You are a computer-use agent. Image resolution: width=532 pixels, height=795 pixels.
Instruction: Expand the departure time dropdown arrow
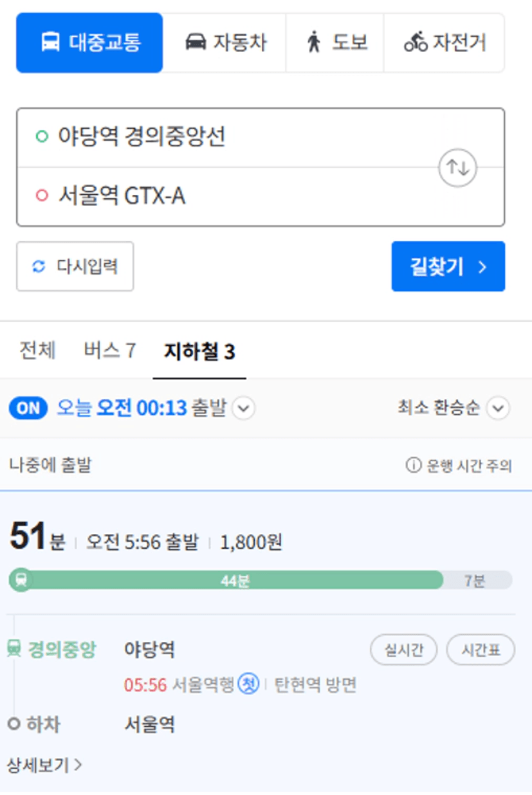[243, 408]
